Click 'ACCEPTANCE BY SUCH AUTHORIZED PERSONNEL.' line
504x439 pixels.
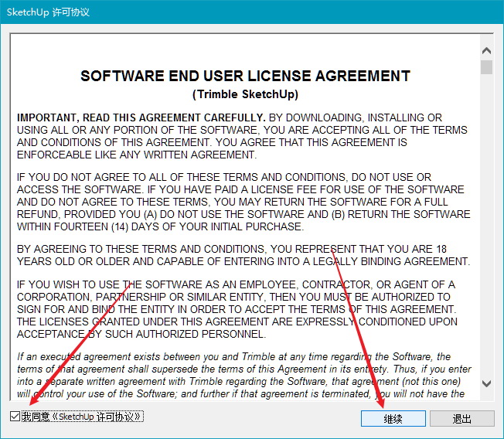[141, 334]
